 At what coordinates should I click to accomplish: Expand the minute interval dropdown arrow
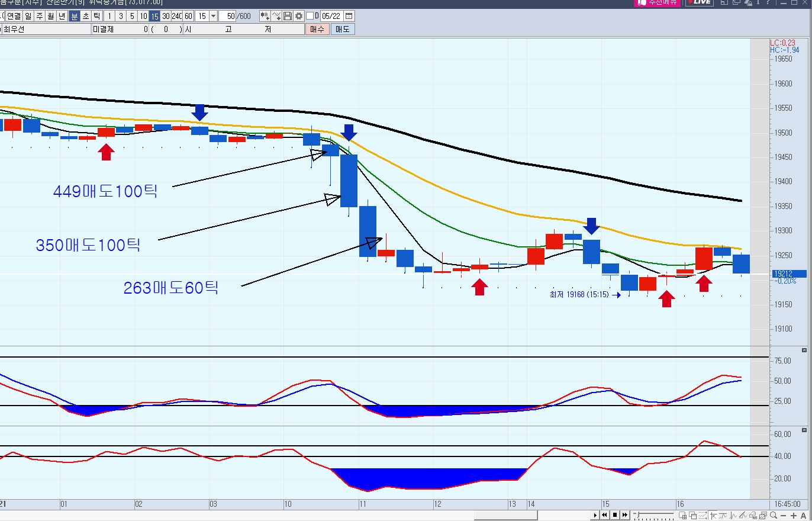[213, 16]
